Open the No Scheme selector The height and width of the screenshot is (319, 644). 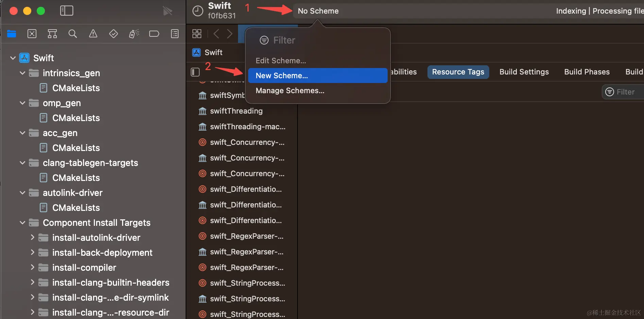318,11
